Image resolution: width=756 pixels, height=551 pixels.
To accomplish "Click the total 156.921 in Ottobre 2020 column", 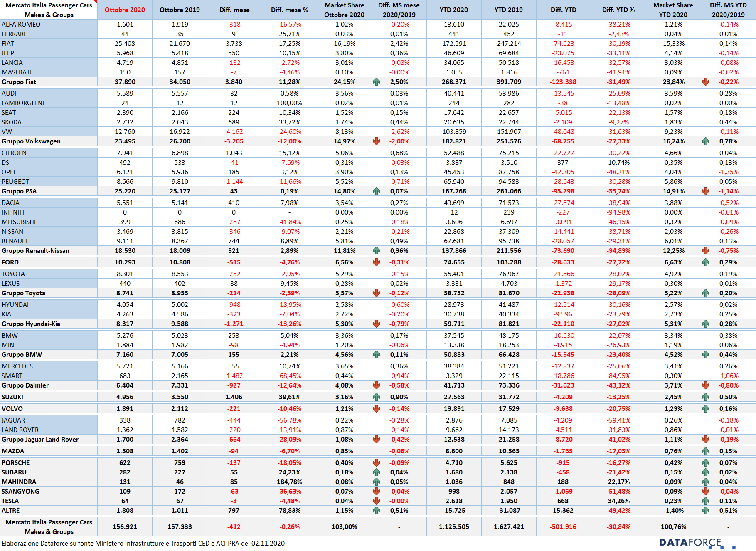I will (x=125, y=527).
